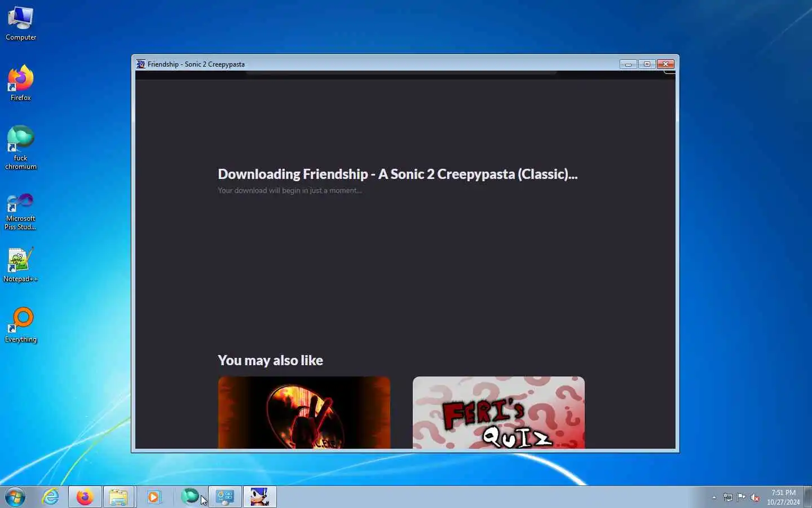This screenshot has height=508, width=812.
Task: Open the flaming game thumbnail under You may also like
Action: pos(304,413)
